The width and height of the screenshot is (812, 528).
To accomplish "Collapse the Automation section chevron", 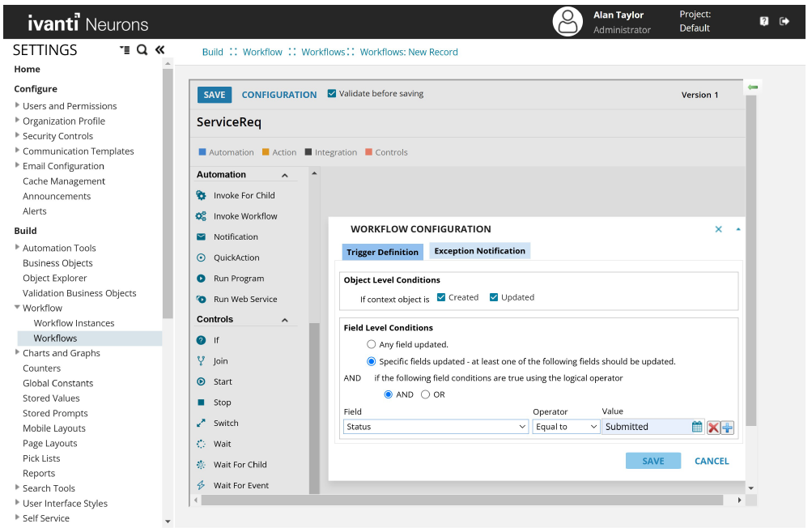I will click(x=285, y=176).
